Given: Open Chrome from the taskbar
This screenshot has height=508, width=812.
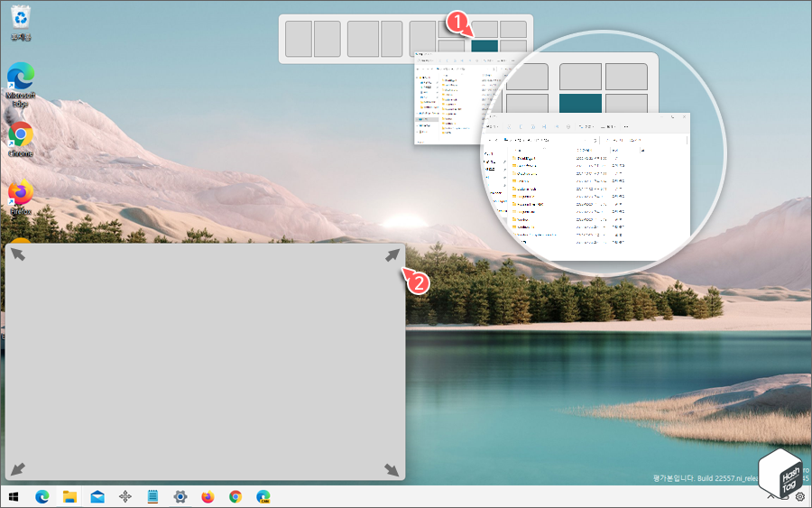Looking at the screenshot, I should click(x=235, y=497).
